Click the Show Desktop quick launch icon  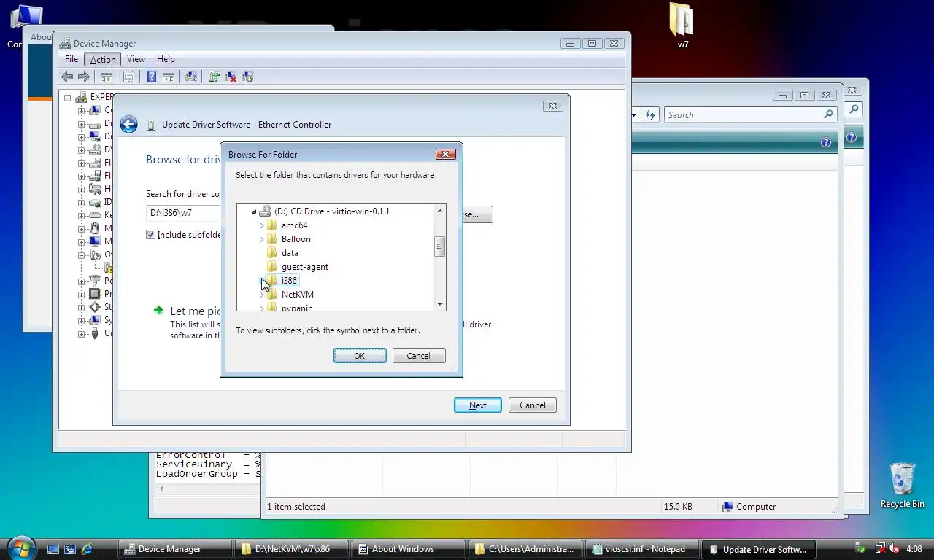(x=53, y=549)
